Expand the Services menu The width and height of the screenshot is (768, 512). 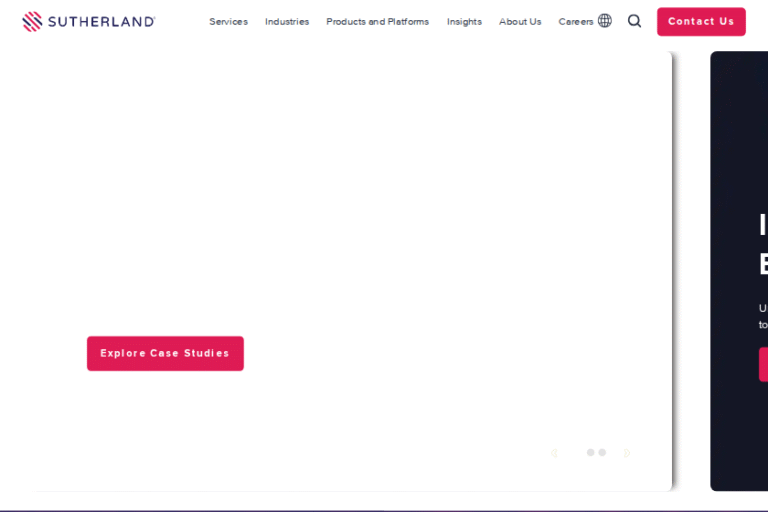pos(228,22)
